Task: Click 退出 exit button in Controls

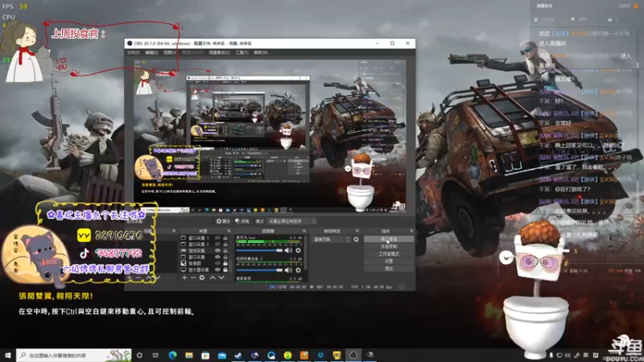Action: pyautogui.click(x=389, y=269)
